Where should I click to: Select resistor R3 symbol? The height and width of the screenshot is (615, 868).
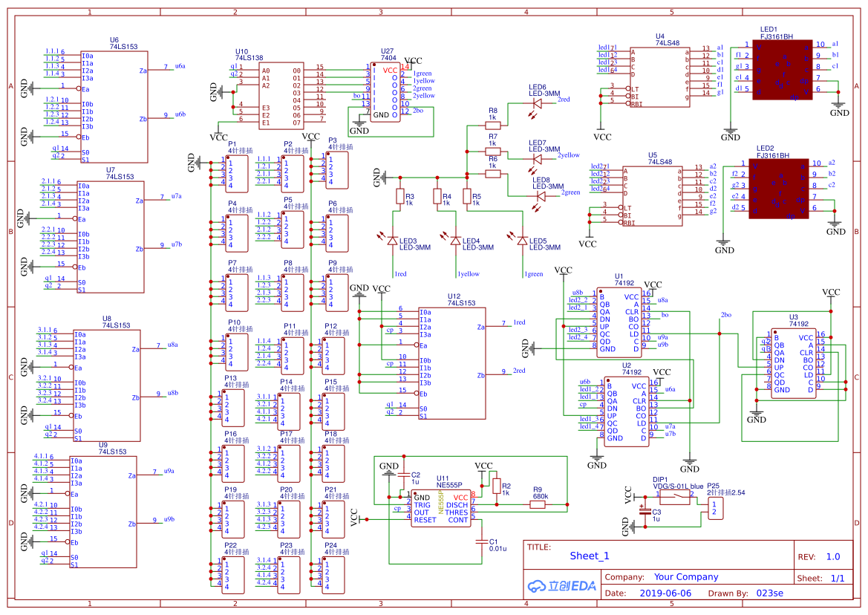pyautogui.click(x=400, y=197)
